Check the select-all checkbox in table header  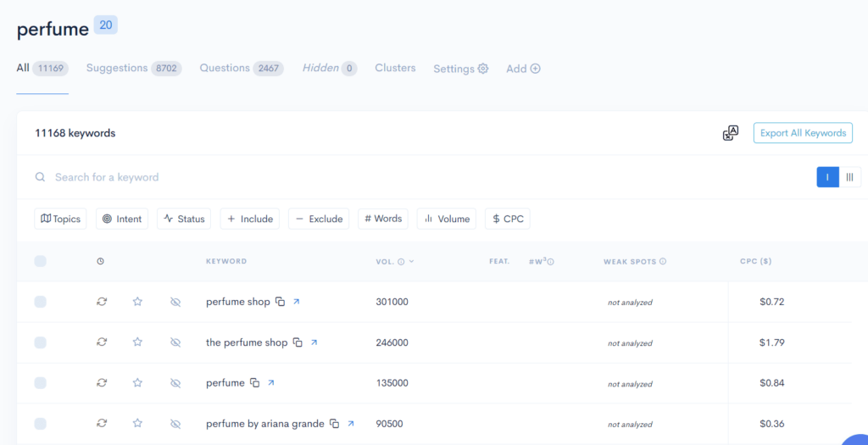point(41,261)
